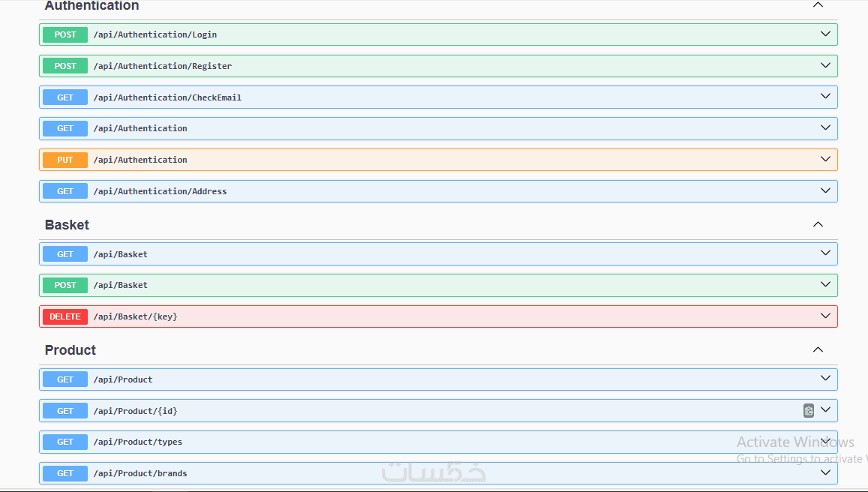Click the Basket section heading
This screenshot has width=868, height=492.
67,225
